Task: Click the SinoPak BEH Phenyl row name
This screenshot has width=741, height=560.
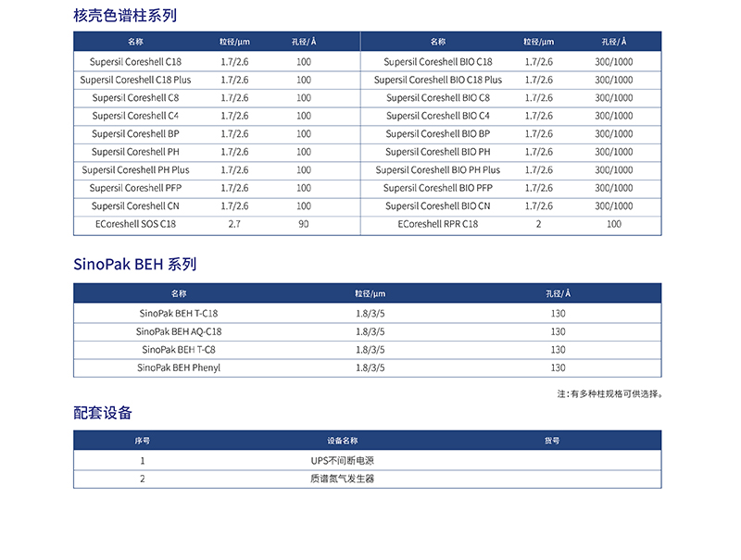Action: 179,367
